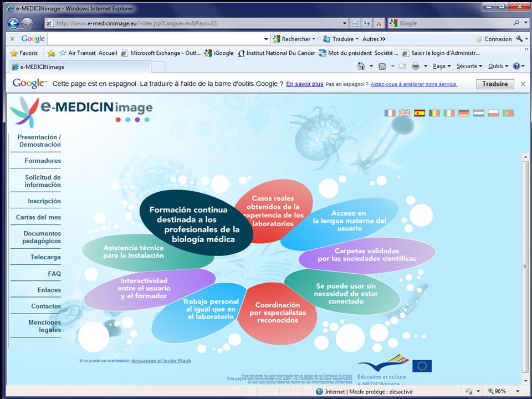Click the Add to Favorites Bar icon
The height and width of the screenshot is (399, 532).
coord(51,53)
